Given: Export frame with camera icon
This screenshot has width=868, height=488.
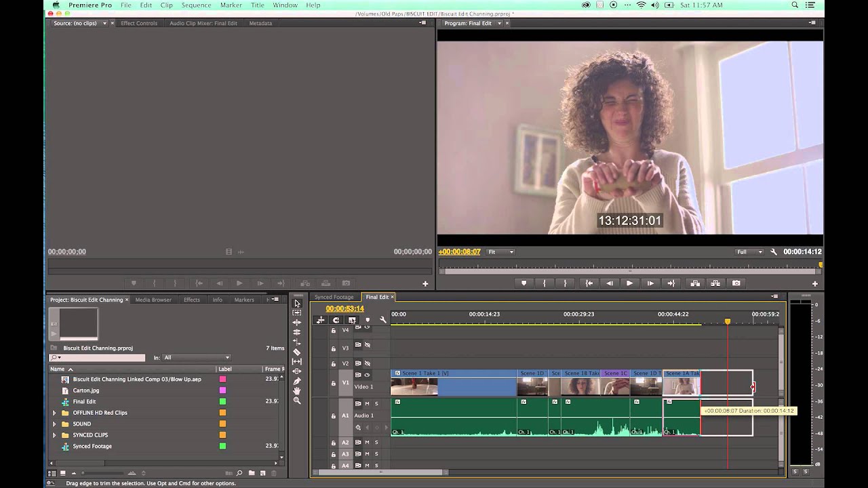Looking at the screenshot, I should click(x=736, y=283).
